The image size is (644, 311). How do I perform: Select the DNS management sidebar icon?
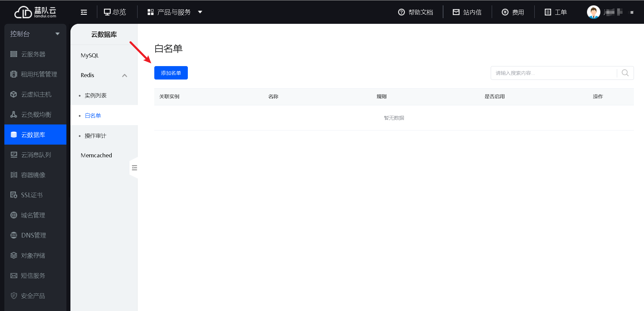coord(14,235)
